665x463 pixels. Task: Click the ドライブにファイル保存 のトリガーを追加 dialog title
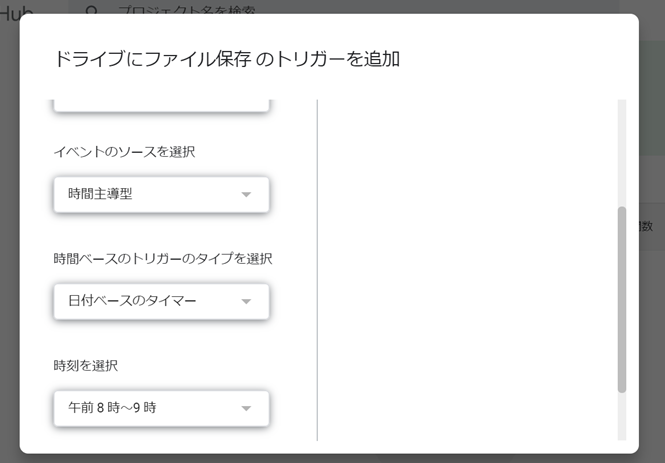coord(227,59)
